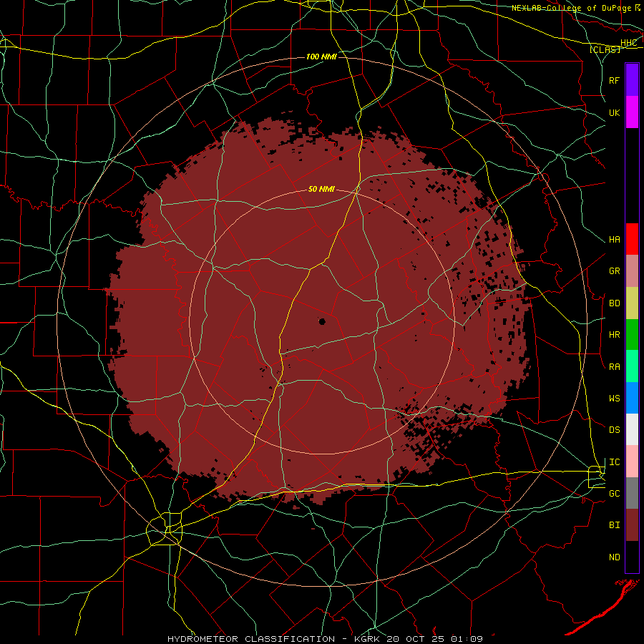The width and height of the screenshot is (644, 644).
Task: Click the WS blue legend swatch
Action: click(632, 398)
